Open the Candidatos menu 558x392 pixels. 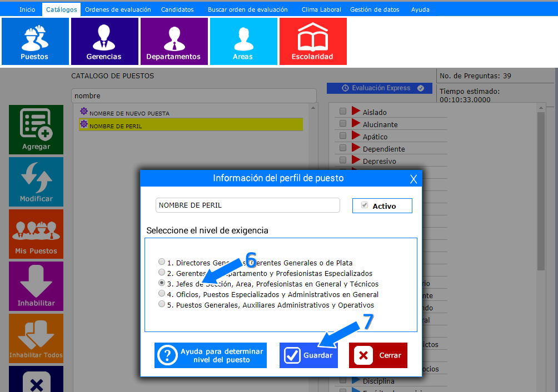[177, 9]
